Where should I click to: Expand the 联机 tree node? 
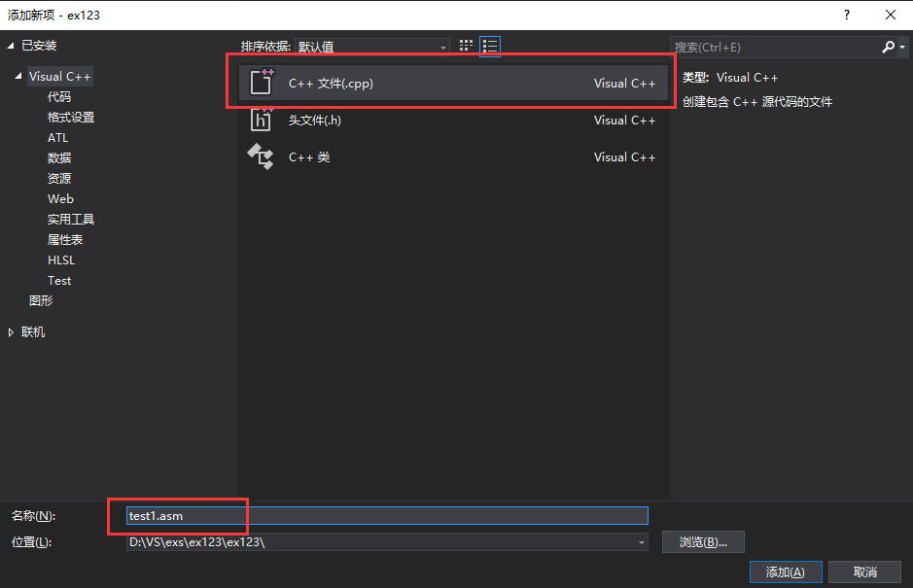pyautogui.click(x=11, y=332)
